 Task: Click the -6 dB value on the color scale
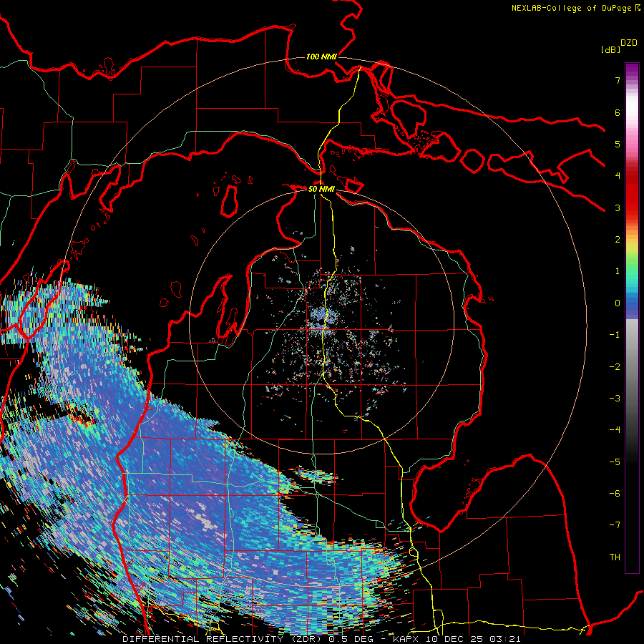coord(615,494)
